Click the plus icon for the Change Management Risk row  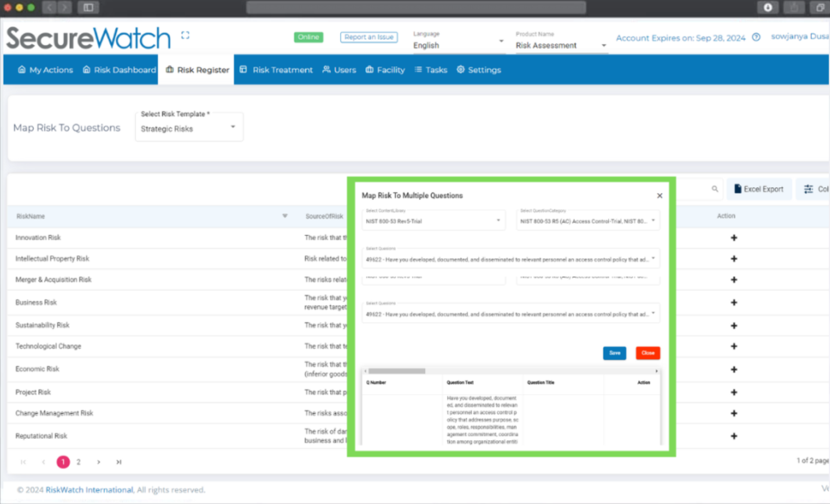[x=734, y=413]
